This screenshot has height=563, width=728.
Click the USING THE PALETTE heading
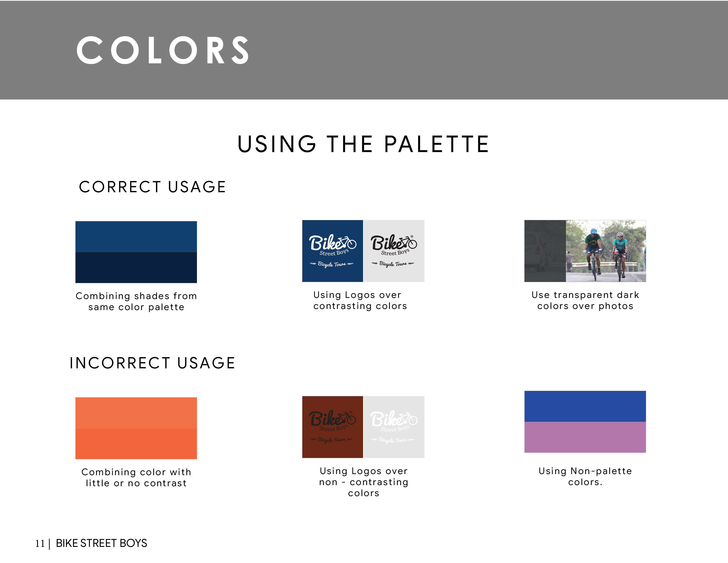[x=363, y=144]
